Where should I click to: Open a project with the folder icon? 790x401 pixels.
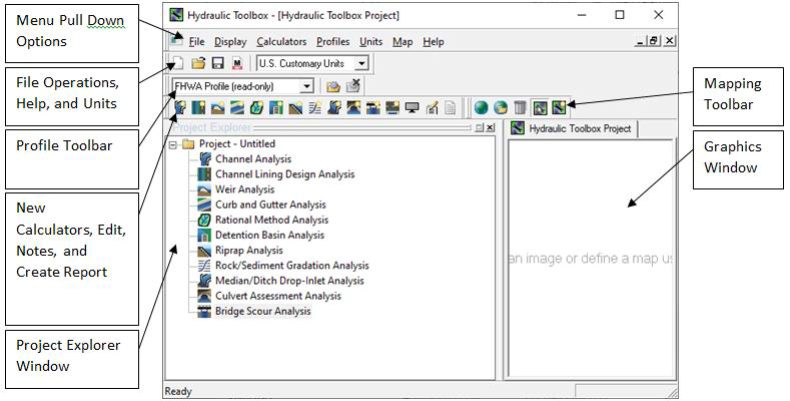pyautogui.click(x=199, y=63)
